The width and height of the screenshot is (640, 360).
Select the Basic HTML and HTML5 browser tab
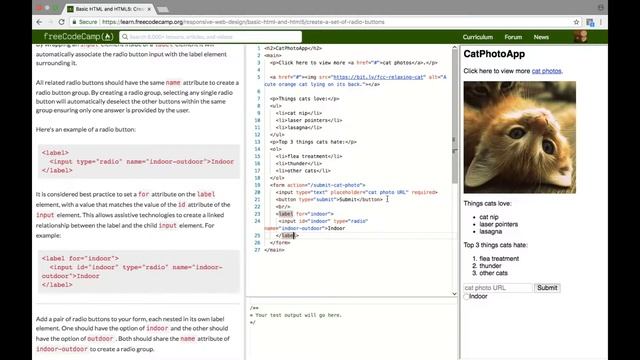[109, 9]
